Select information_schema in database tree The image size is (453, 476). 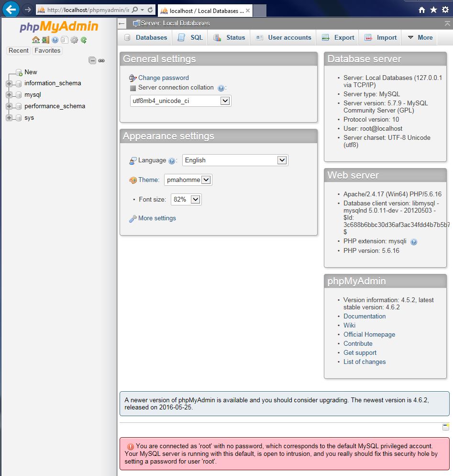(53, 83)
